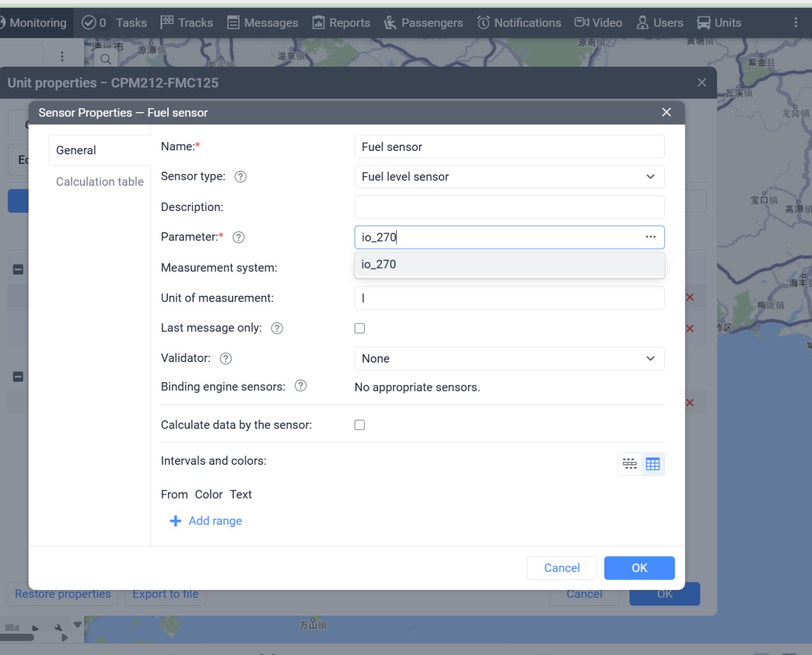
Task: Delete the third sensor row red X
Action: 690,403
